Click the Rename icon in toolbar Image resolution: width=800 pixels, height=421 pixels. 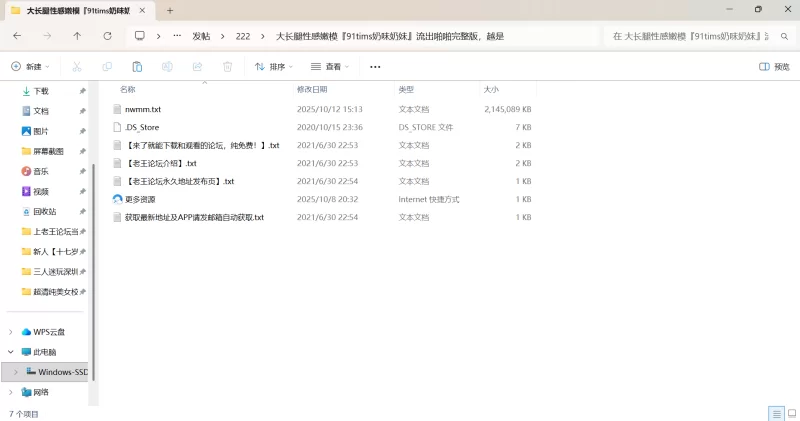point(167,67)
